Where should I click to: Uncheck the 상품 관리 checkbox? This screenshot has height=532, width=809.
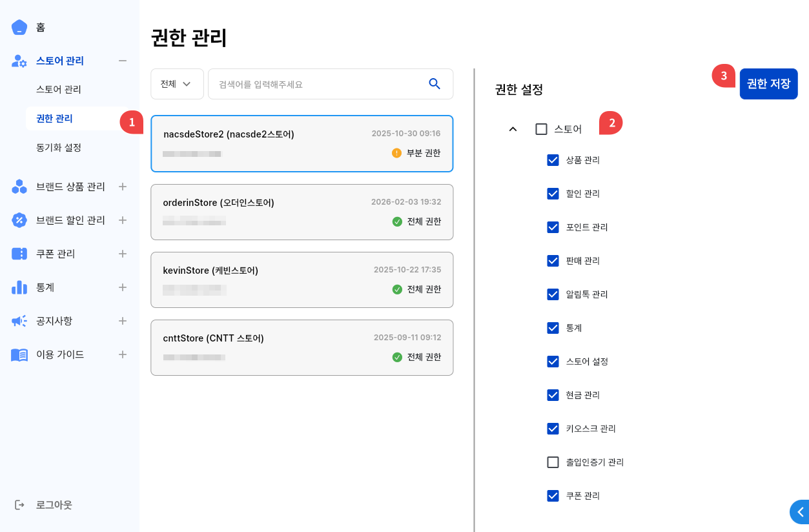click(553, 160)
